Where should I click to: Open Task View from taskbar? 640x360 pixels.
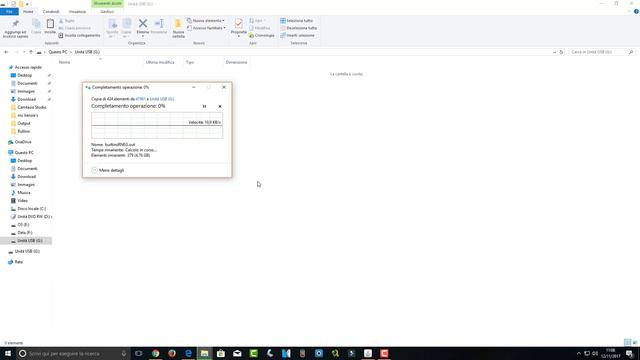click(139, 353)
